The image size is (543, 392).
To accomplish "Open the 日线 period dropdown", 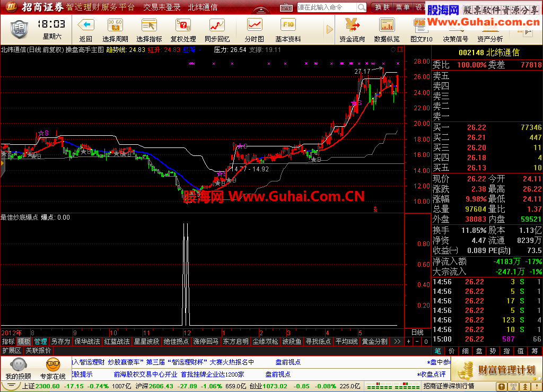I will click(x=418, y=333).
